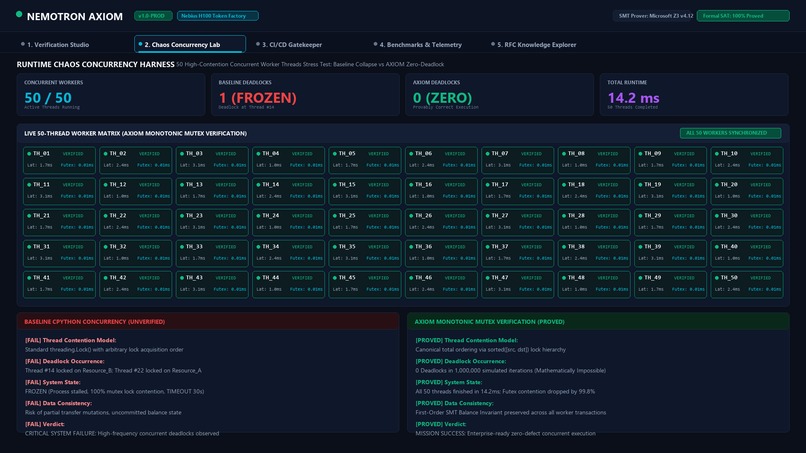806x453 pixels.
Task: Click the SMT Prover Microsoft Z3 label
Action: [x=655, y=16]
